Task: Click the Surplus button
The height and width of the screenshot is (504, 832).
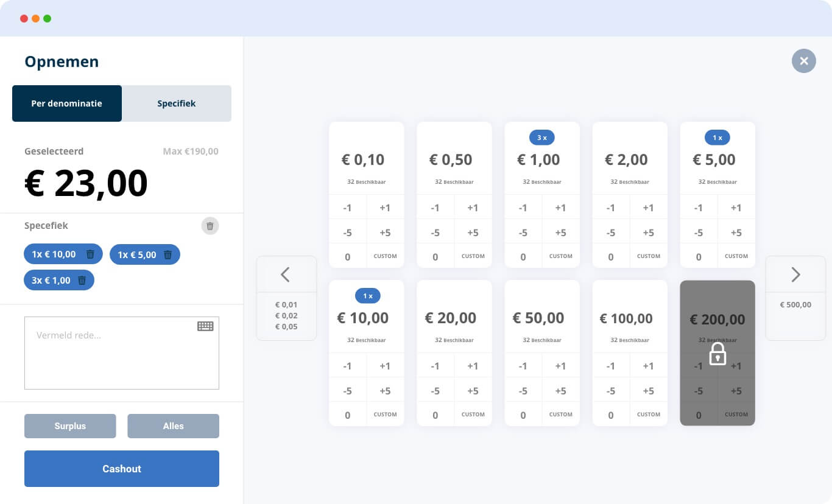Action: pos(70,426)
